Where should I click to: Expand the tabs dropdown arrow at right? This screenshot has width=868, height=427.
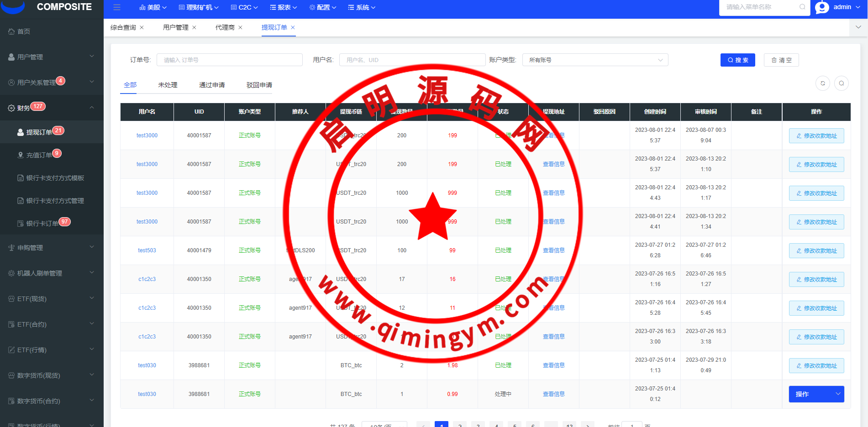point(858,27)
